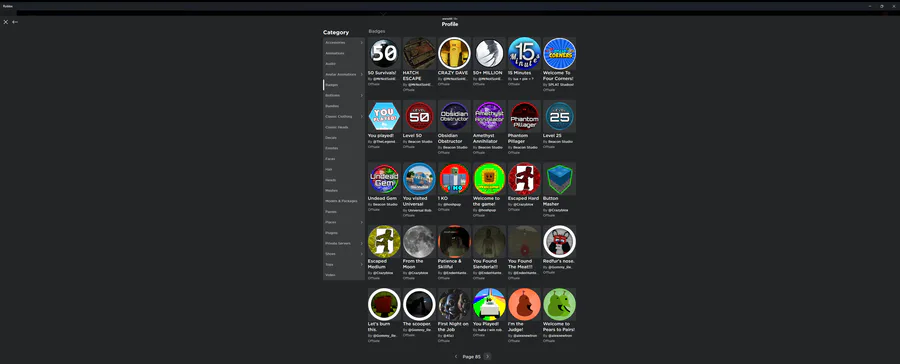Go to the previous badges page
This screenshot has width=900, height=364.
pos(456,357)
